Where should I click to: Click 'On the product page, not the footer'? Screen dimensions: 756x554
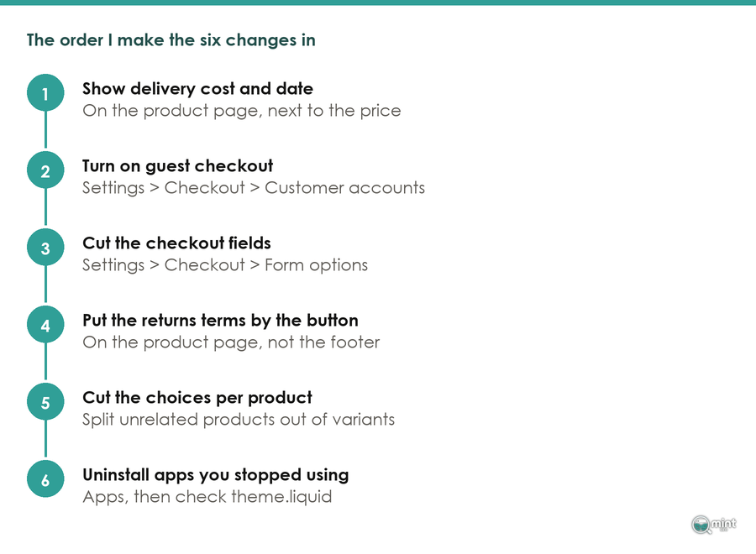231,342
